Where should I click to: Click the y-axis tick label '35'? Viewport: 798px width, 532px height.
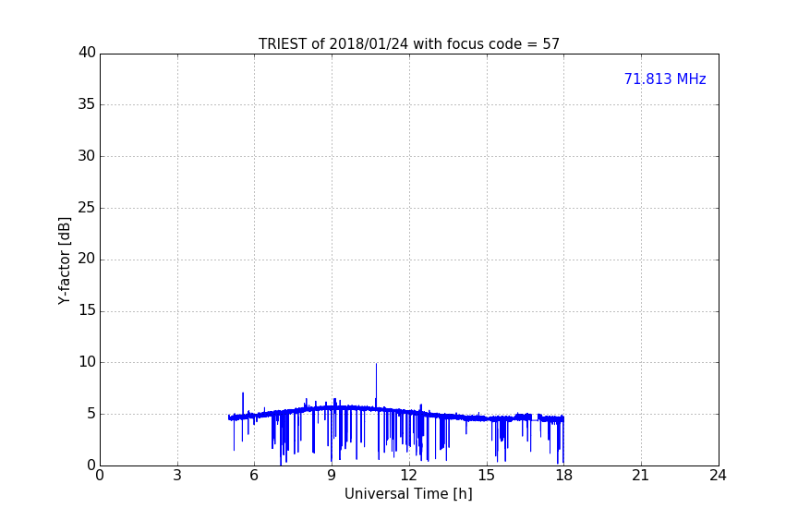(x=87, y=104)
